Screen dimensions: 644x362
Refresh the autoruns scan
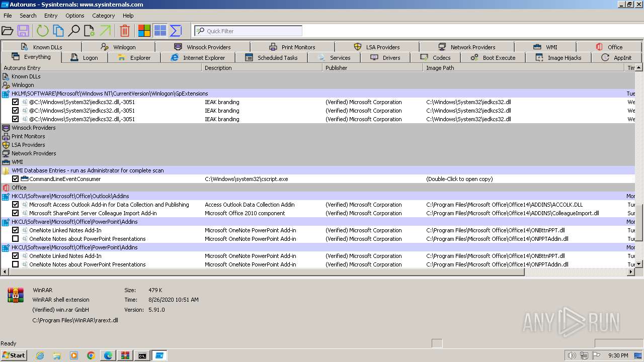tap(42, 31)
